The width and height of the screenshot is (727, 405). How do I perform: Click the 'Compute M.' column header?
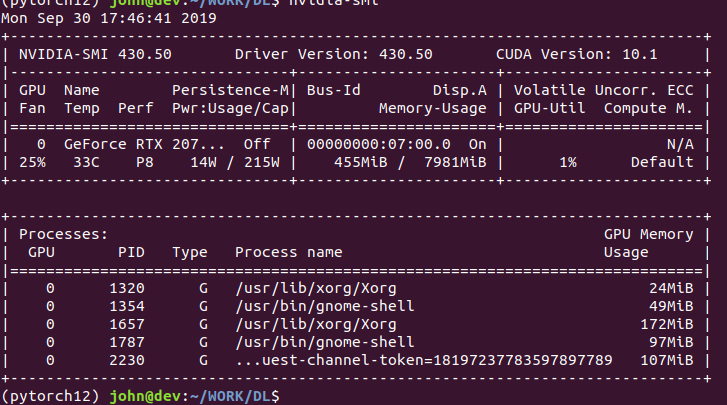pyautogui.click(x=648, y=108)
